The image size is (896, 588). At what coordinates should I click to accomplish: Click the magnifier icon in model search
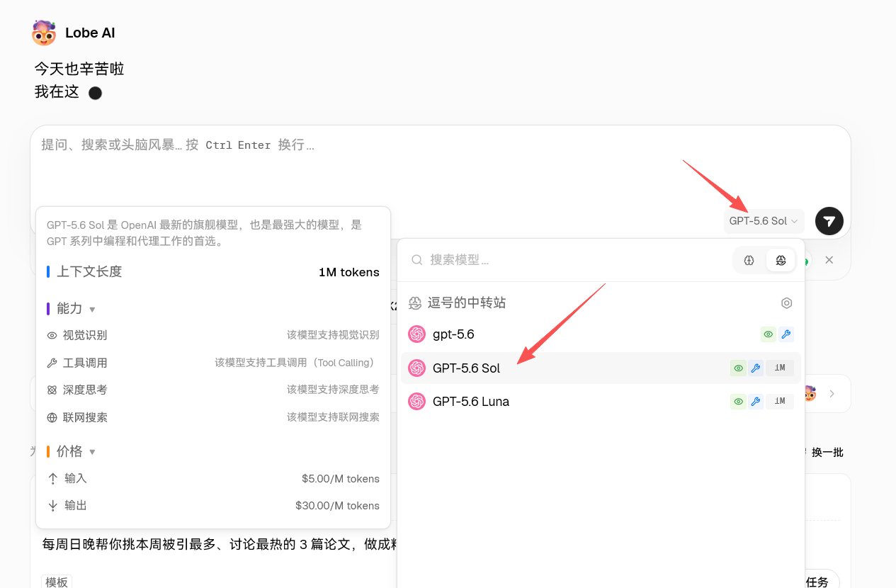pyautogui.click(x=417, y=260)
